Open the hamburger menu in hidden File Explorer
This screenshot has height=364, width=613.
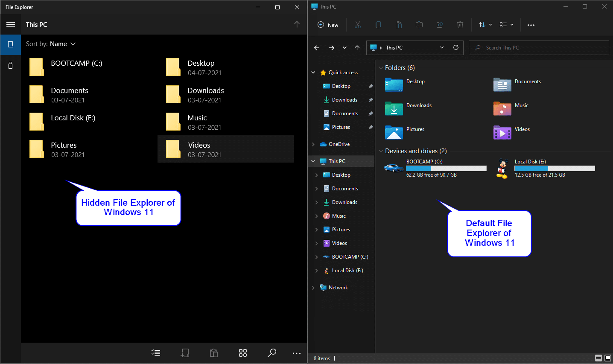[11, 25]
